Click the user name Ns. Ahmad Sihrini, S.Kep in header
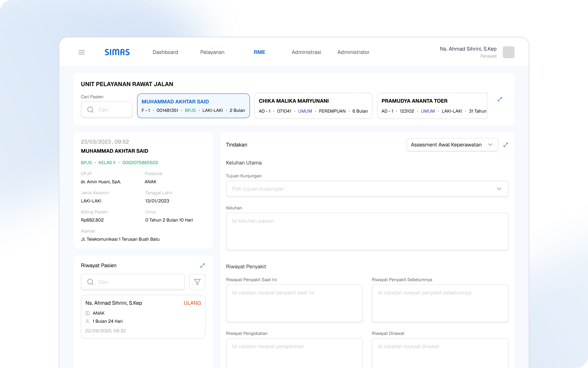The width and height of the screenshot is (588, 368). click(x=468, y=49)
